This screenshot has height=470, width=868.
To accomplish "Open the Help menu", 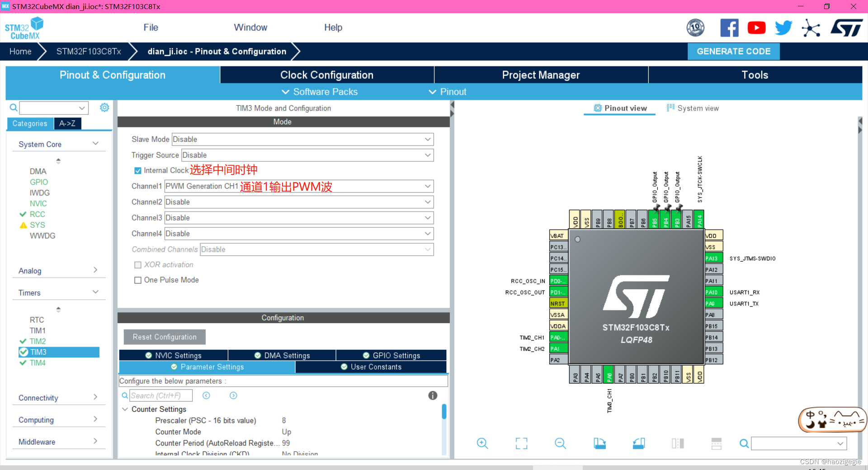I will click(x=333, y=28).
